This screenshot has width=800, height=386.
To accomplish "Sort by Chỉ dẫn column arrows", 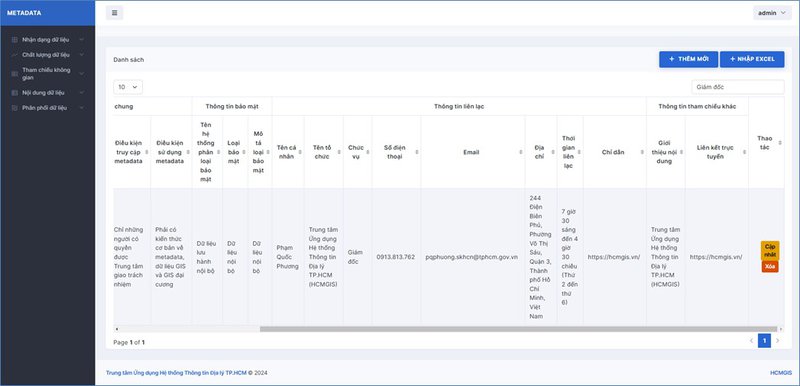I will [x=642, y=152].
